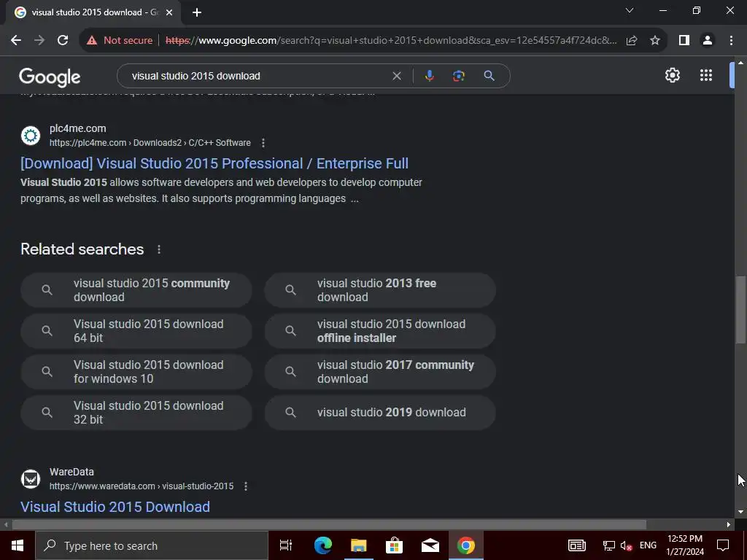Go back to the previous page
This screenshot has height=560, width=747.
coord(16,41)
